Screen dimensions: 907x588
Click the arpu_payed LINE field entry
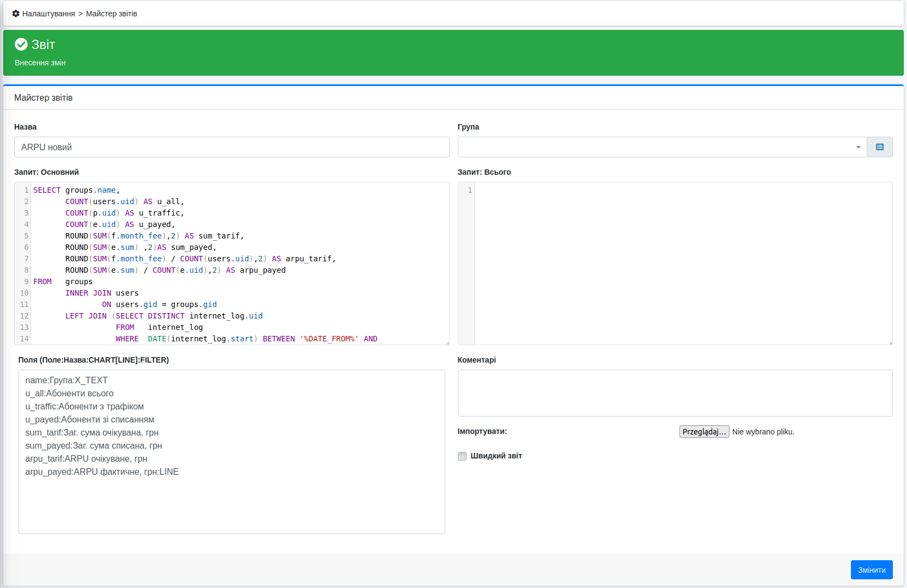(102, 472)
